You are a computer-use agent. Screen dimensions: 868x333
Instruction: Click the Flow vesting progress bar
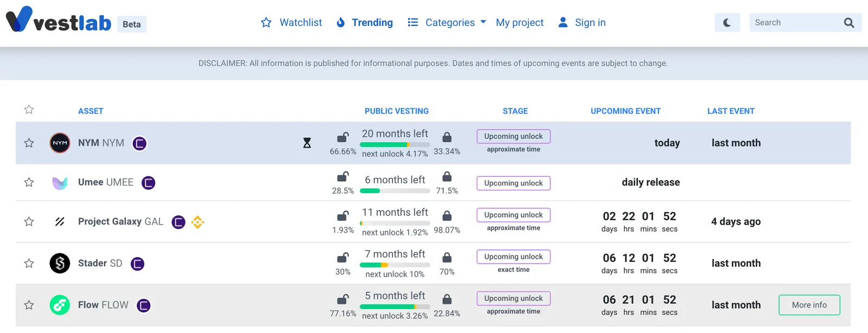(x=395, y=307)
